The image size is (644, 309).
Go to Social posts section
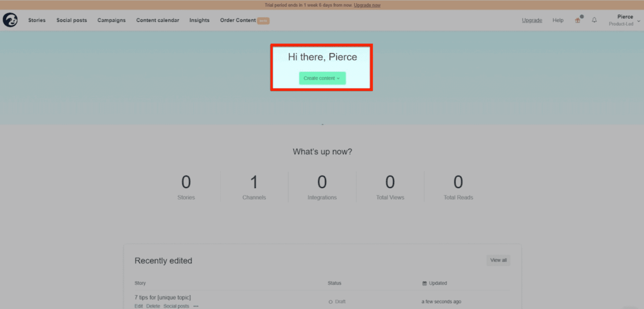[72, 20]
